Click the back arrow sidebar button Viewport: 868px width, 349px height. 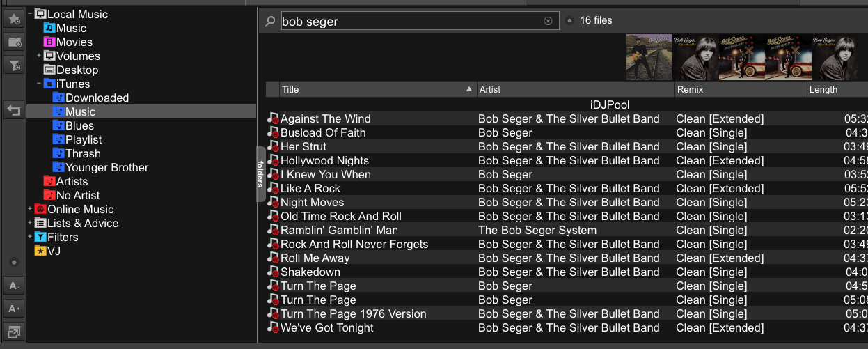(x=14, y=109)
